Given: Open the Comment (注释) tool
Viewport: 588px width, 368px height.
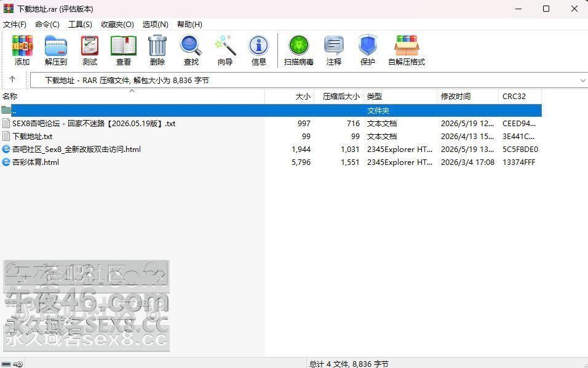Looking at the screenshot, I should pyautogui.click(x=334, y=50).
